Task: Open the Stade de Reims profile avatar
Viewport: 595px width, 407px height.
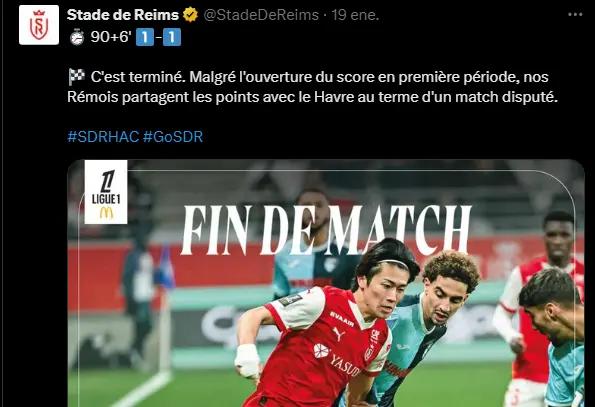Action: [x=39, y=25]
